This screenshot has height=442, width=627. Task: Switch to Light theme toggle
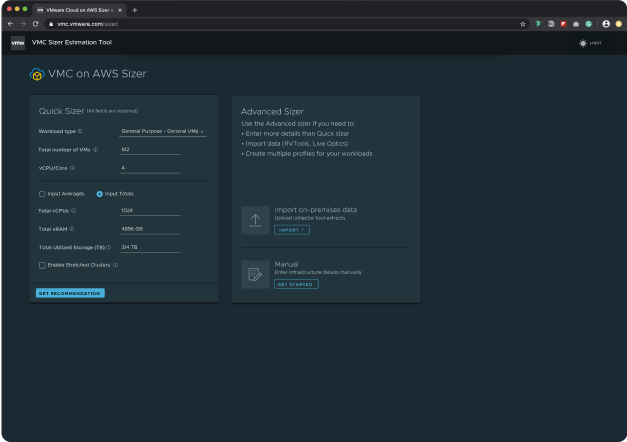[x=590, y=43]
